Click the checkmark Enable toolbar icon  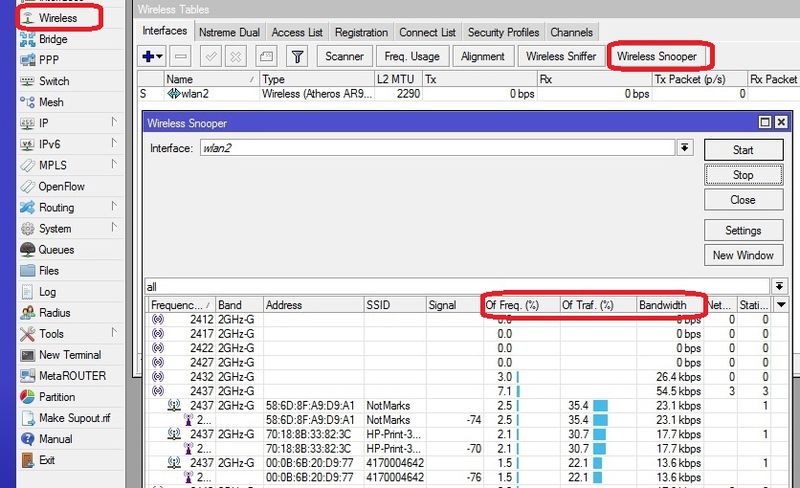pos(210,56)
